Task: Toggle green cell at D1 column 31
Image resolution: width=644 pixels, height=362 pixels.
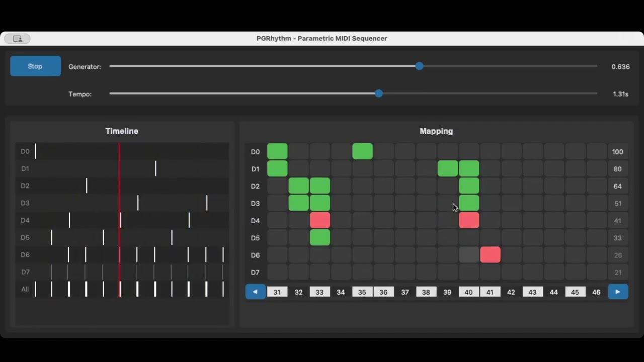Action: [277, 168]
